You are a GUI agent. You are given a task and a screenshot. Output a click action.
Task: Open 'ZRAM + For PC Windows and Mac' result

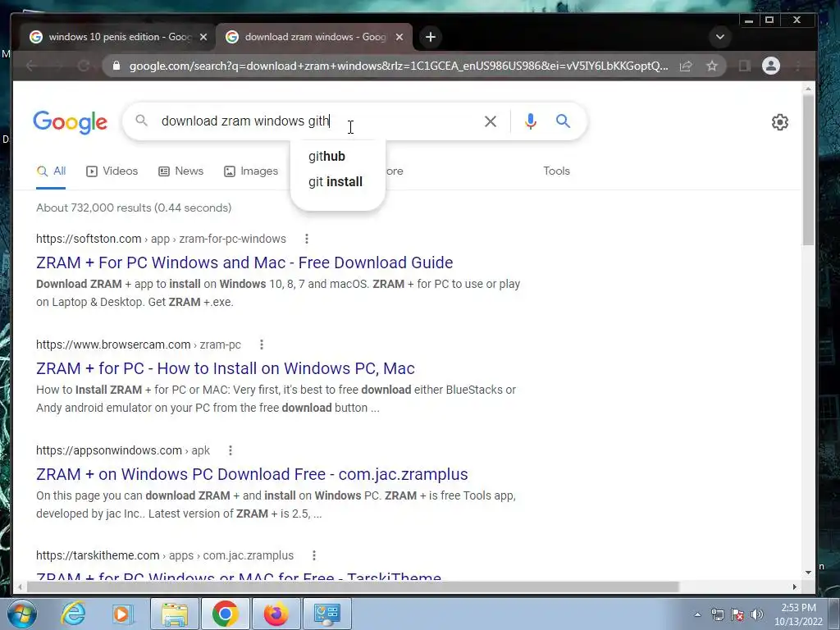(x=244, y=262)
